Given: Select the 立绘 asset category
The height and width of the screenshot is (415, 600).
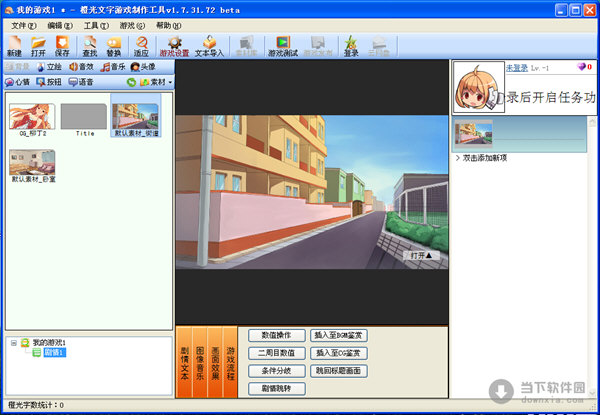Looking at the screenshot, I should tap(49, 67).
